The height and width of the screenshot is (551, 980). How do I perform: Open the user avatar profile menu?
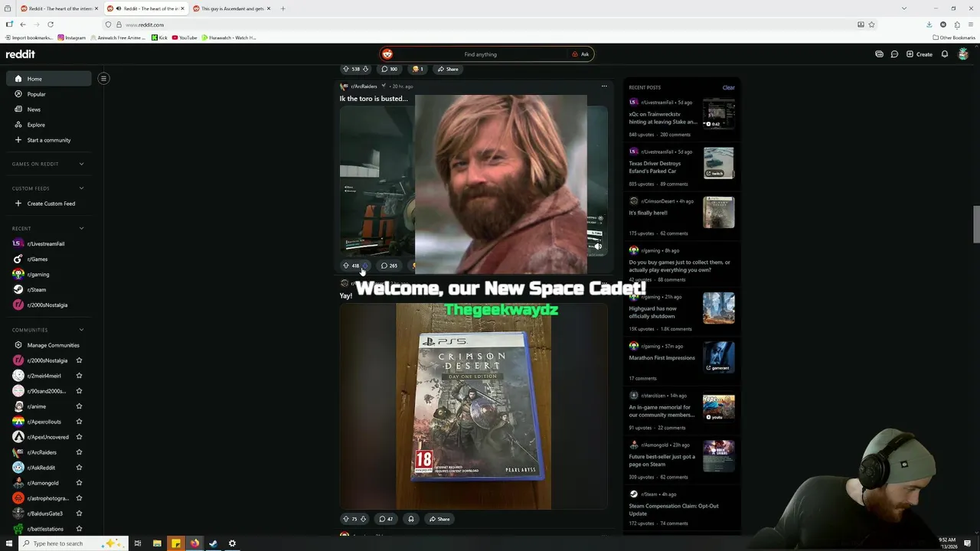click(964, 54)
